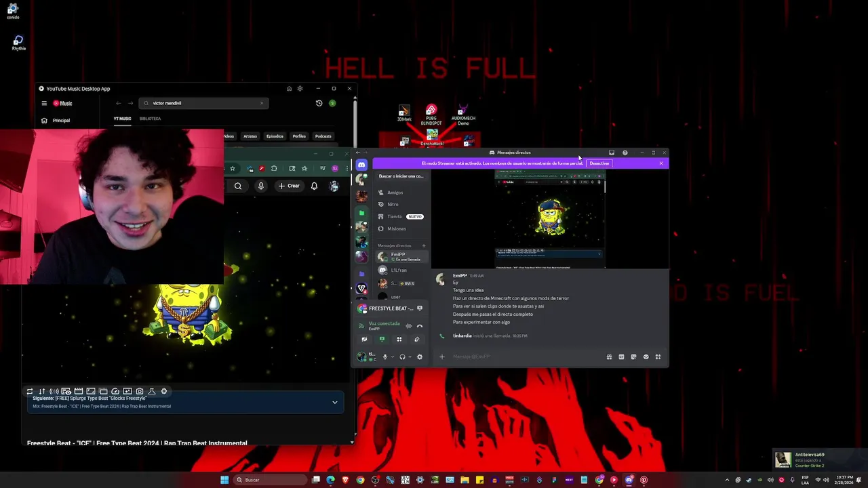Image resolution: width=868 pixels, height=488 pixels.
Task: Toggle Discord camera in voice panel
Action: point(364,339)
